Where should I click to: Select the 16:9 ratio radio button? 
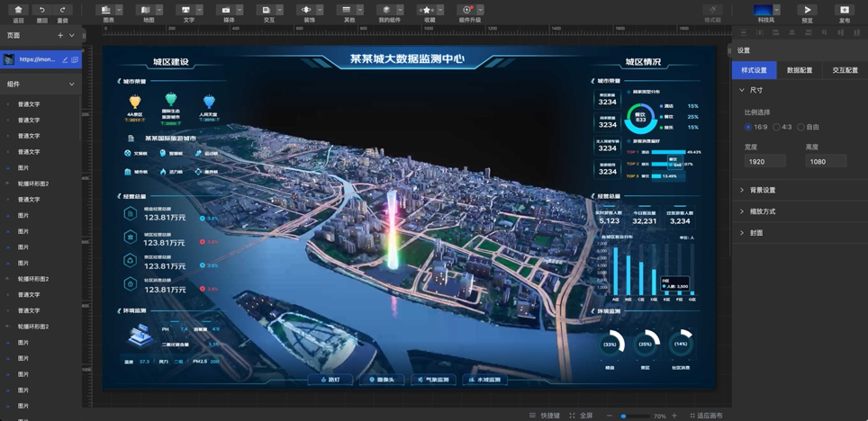click(748, 127)
